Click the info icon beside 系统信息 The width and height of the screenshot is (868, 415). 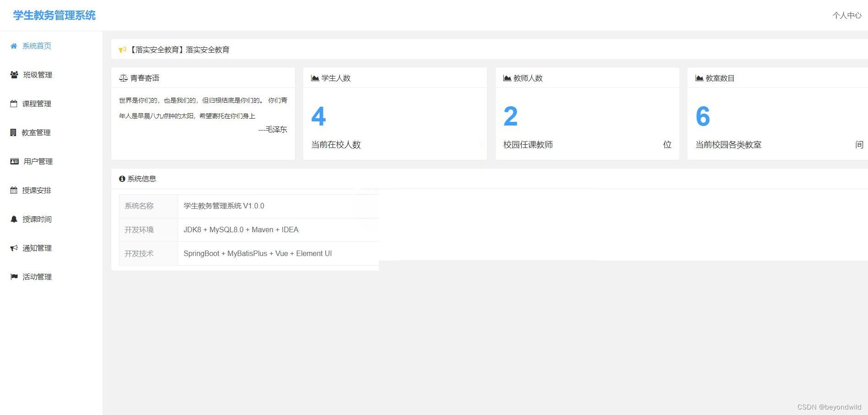point(121,179)
